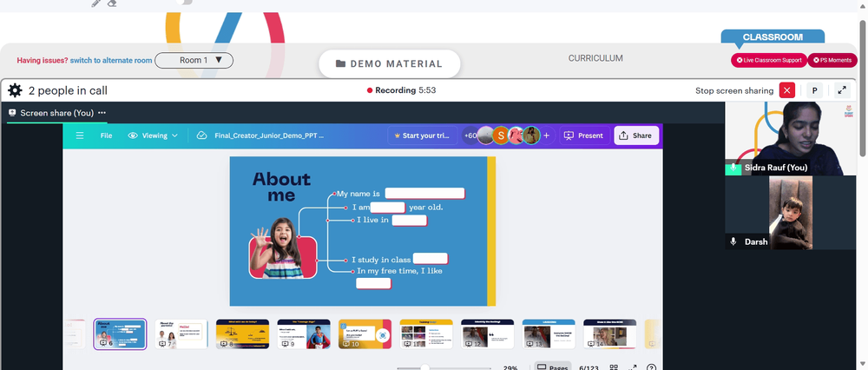Click the eye icon beside Viewing
This screenshot has height=370, width=868.
pos(133,135)
